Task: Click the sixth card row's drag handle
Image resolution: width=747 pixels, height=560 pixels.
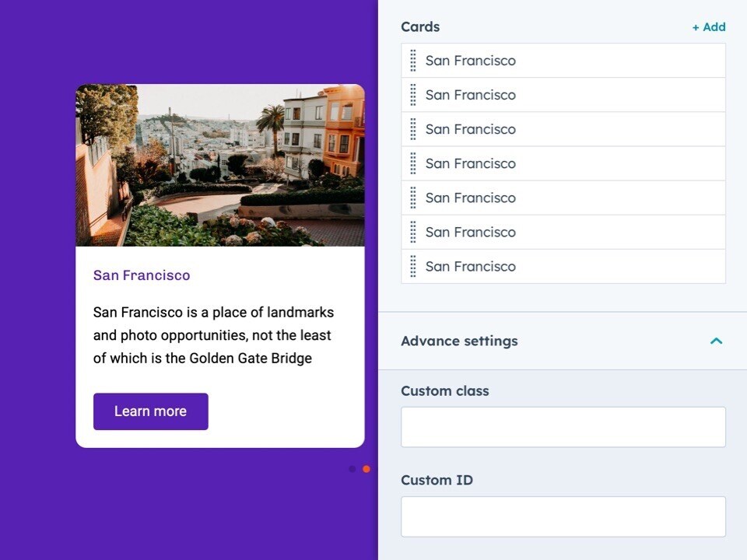Action: coord(413,232)
